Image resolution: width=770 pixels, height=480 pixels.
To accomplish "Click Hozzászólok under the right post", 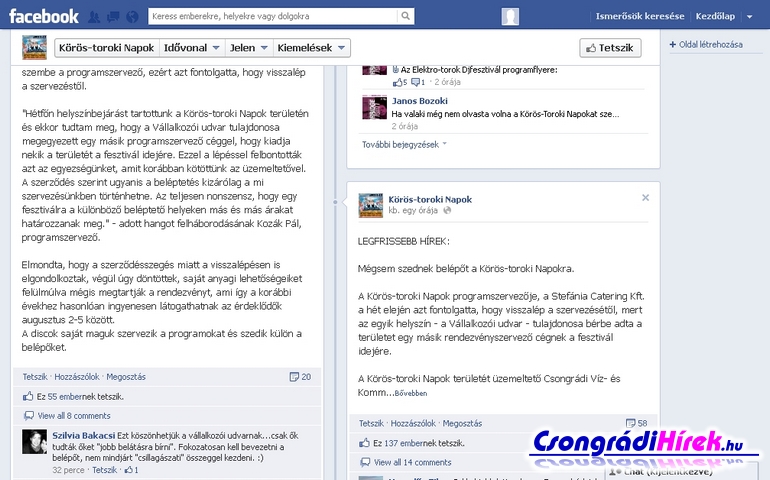I will (413, 424).
